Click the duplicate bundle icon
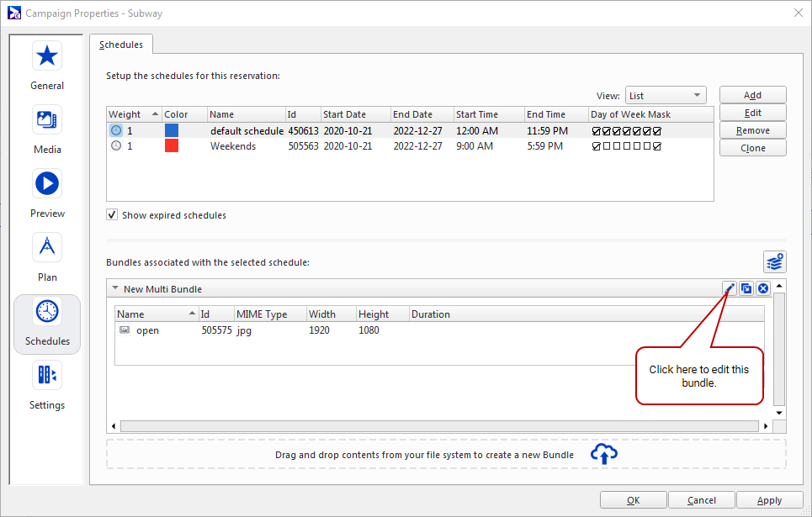Viewport: 812px width, 517px height. click(x=746, y=288)
